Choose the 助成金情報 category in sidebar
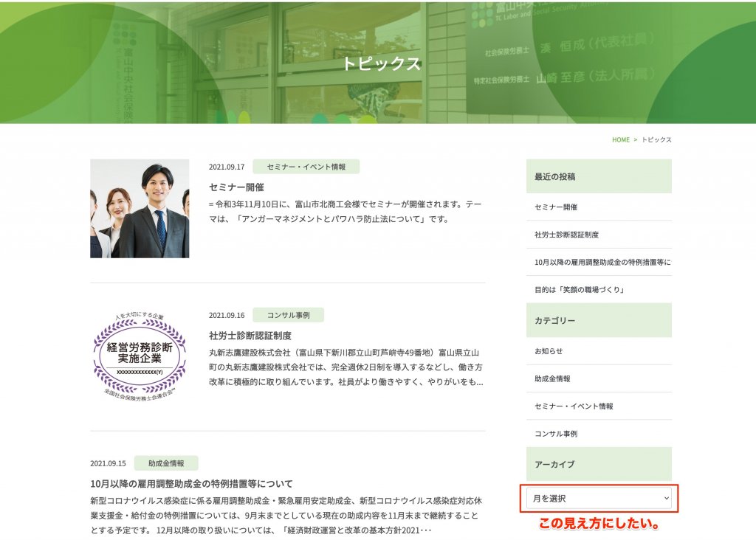This screenshot has width=756, height=540. coord(552,378)
